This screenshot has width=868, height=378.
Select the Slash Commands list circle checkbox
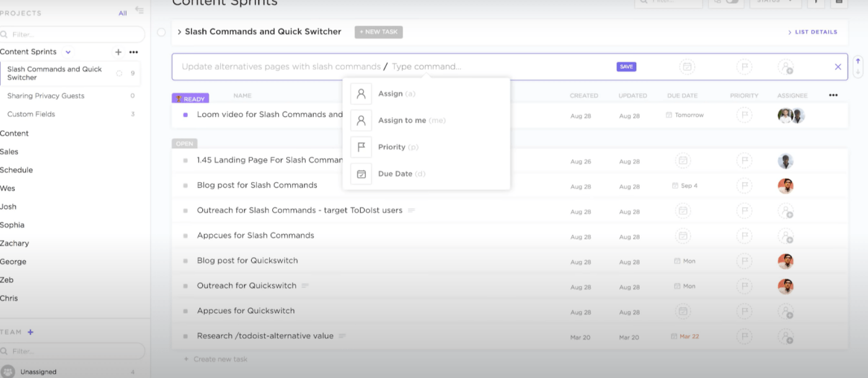click(x=161, y=32)
